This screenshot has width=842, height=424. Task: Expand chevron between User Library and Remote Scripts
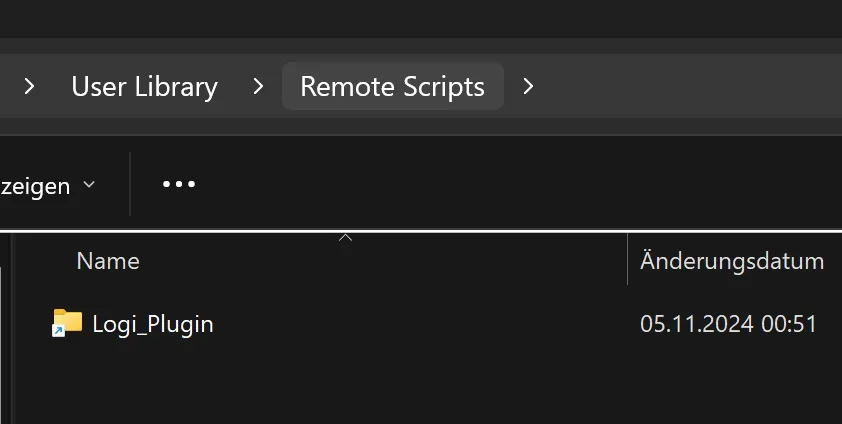click(x=259, y=87)
